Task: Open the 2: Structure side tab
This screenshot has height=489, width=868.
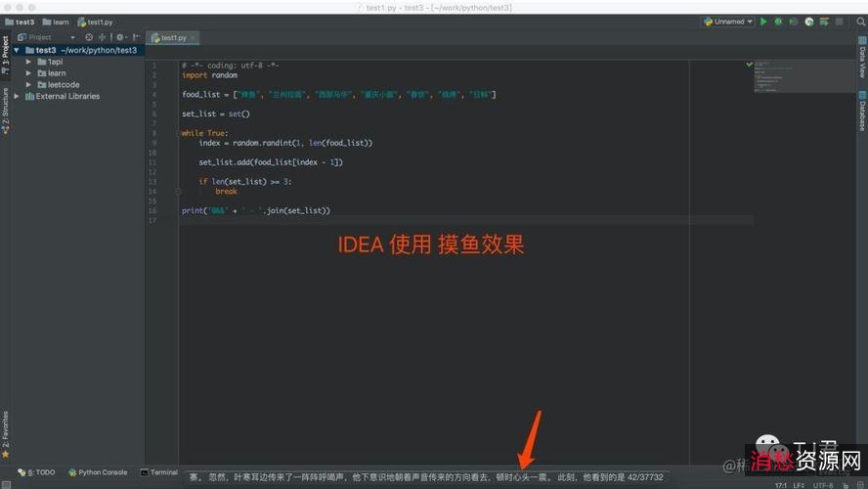Action: [6, 111]
